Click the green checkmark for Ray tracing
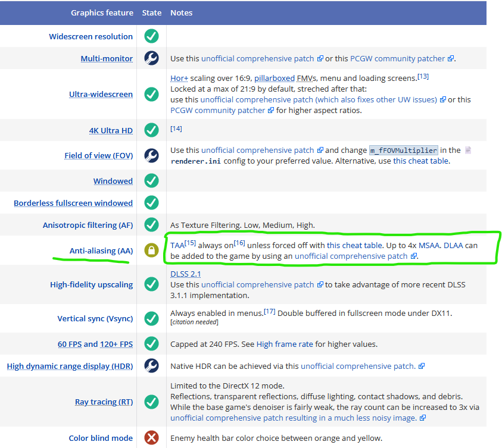Screen dimensions: 502x448 coord(151,402)
